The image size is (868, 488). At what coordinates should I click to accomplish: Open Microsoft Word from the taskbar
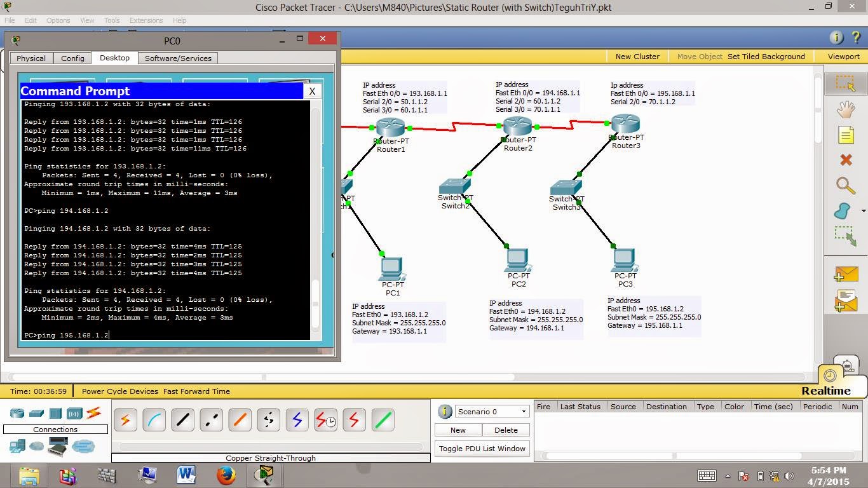click(x=186, y=475)
